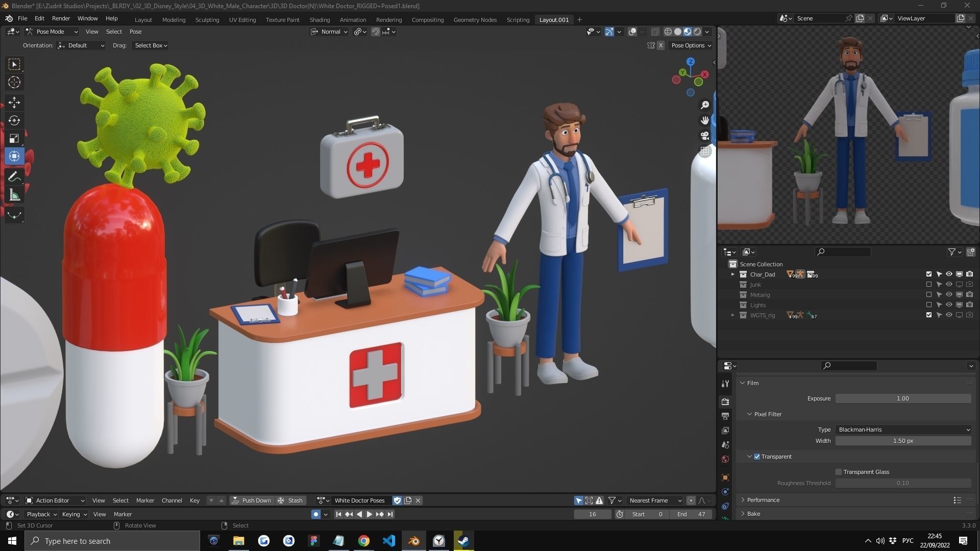Select the Move tool in toolbar

tap(14, 103)
